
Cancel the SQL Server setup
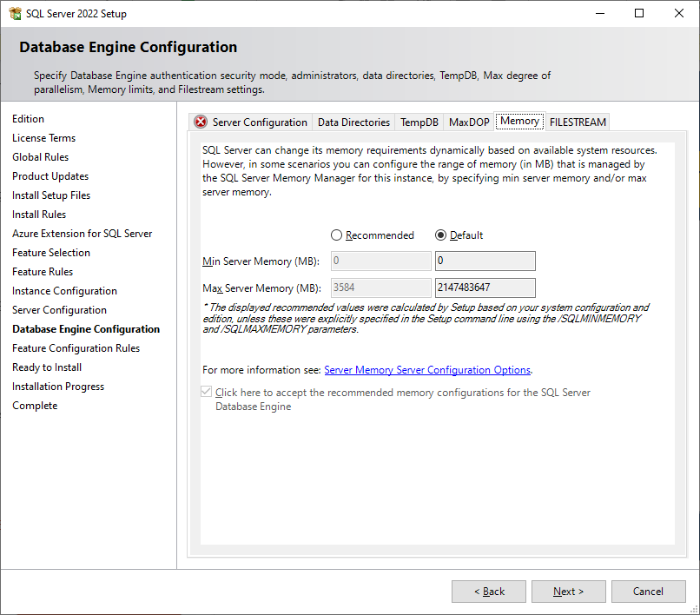[x=648, y=592]
